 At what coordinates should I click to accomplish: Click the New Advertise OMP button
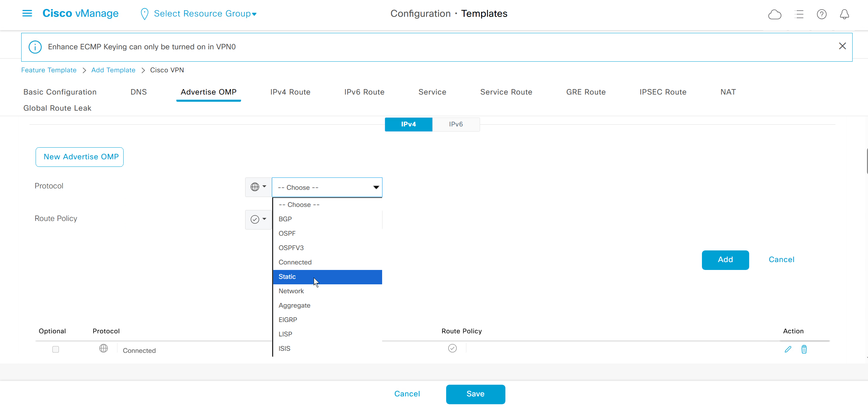pyautogui.click(x=79, y=157)
